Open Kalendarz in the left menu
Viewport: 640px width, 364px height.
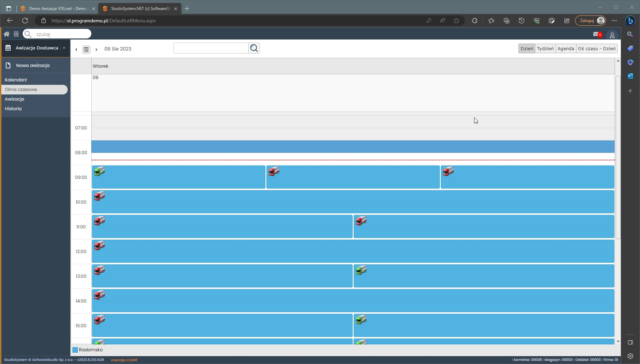(16, 80)
